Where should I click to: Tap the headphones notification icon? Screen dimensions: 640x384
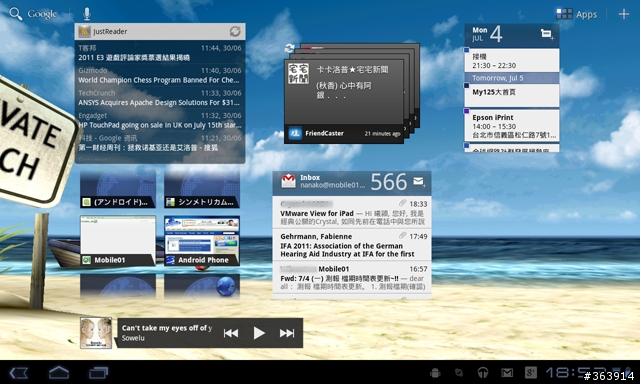pos(483,372)
